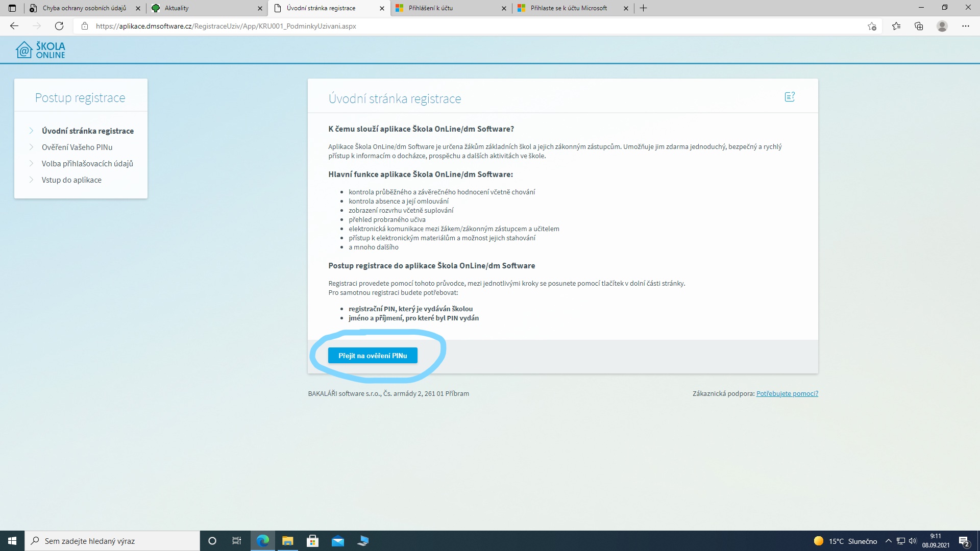Click the Hlavní funkce aplikace heading

pyautogui.click(x=421, y=174)
